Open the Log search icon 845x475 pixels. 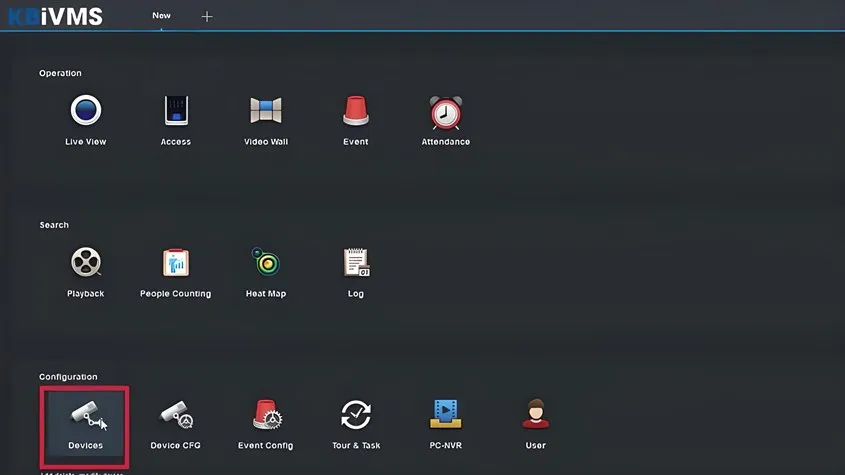356,264
